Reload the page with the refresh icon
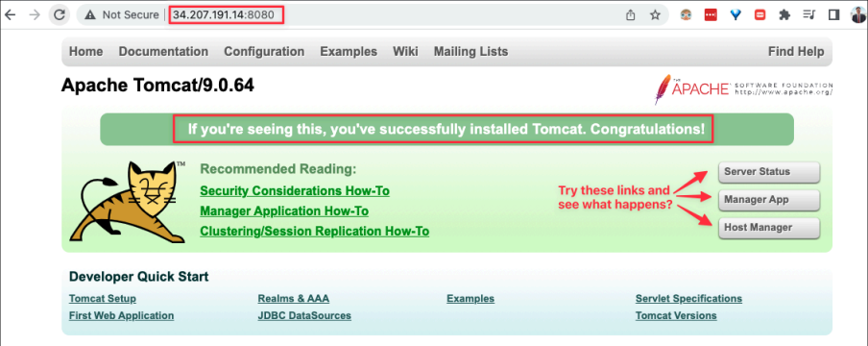Viewport: 868px width, 346px height. [60, 15]
